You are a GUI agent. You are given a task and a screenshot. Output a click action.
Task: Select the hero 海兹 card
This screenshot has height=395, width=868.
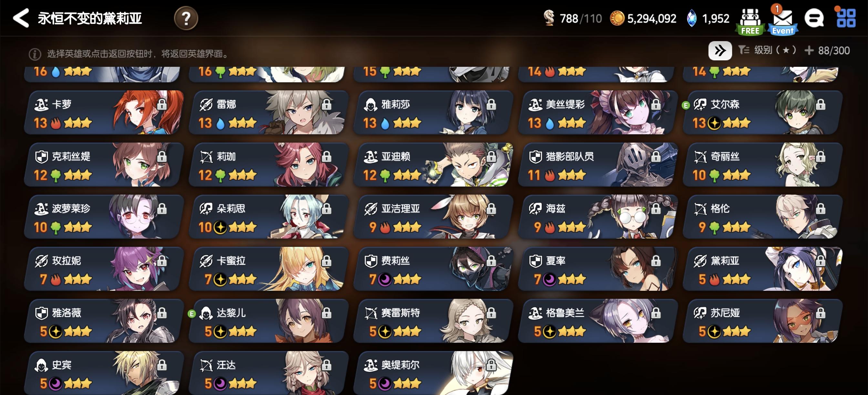click(598, 217)
